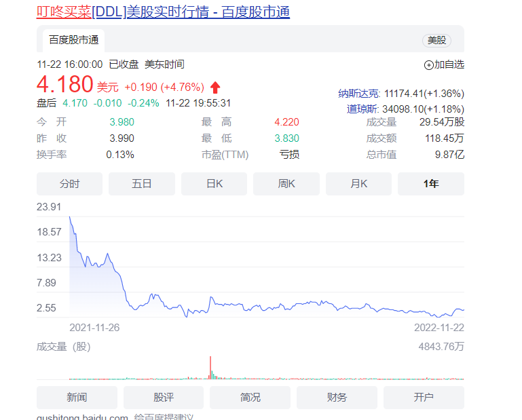Click the 18.57 y-axis label
This screenshot has height=420, width=522.
coord(50,232)
